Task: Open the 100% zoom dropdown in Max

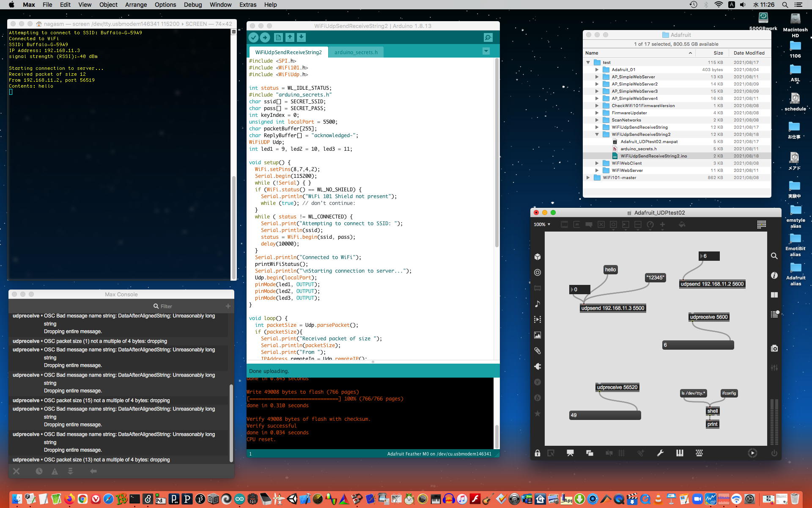Action: coord(542,224)
